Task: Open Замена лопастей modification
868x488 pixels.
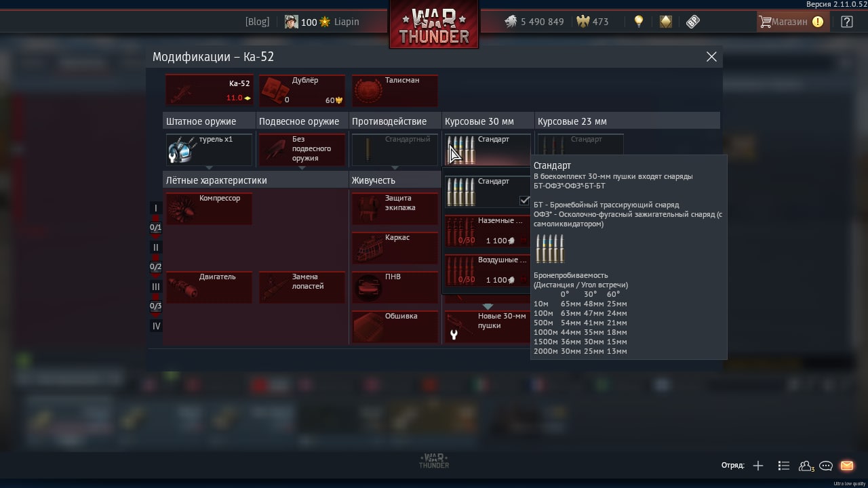Action: 302,287
